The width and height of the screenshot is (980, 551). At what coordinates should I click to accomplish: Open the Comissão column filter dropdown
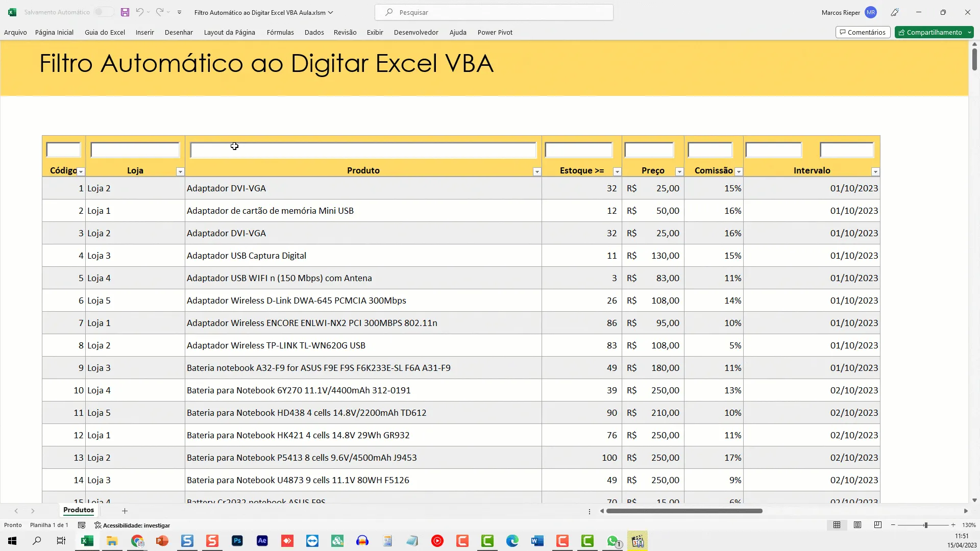click(x=739, y=172)
